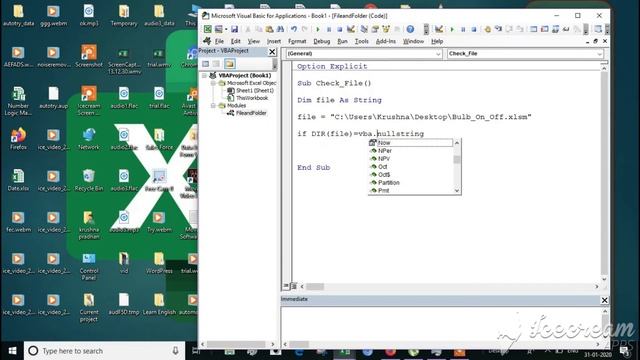Choose Partition from the autocomplete list

pos(411,182)
